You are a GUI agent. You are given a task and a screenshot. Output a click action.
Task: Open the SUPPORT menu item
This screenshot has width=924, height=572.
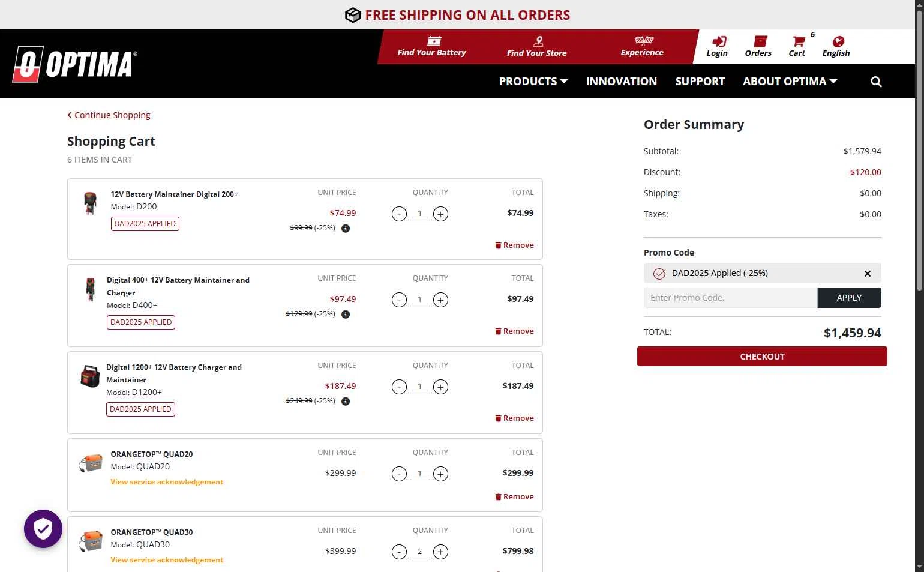(700, 82)
